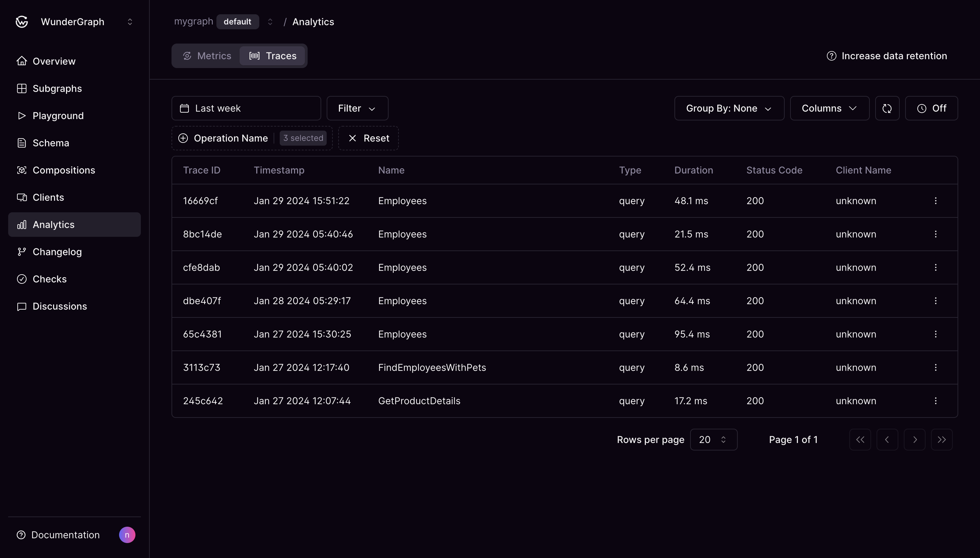Open the three-dot menu for trace 16669cf
Image resolution: width=980 pixels, height=558 pixels.
(x=935, y=201)
